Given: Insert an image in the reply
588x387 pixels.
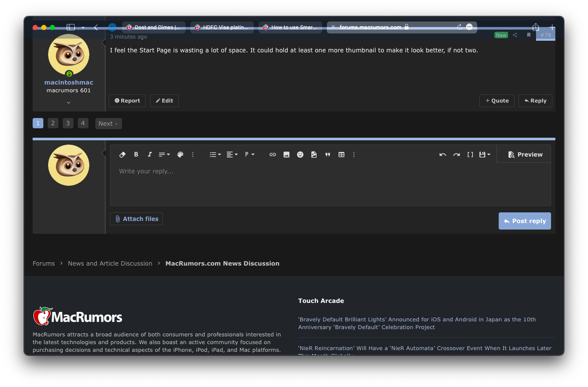Looking at the screenshot, I should [x=286, y=154].
